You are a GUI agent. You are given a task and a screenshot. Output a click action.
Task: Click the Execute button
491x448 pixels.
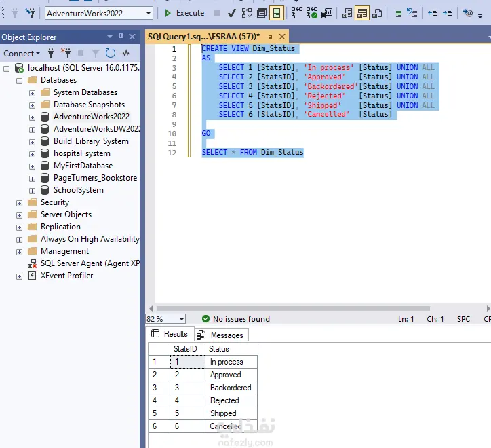tap(184, 13)
